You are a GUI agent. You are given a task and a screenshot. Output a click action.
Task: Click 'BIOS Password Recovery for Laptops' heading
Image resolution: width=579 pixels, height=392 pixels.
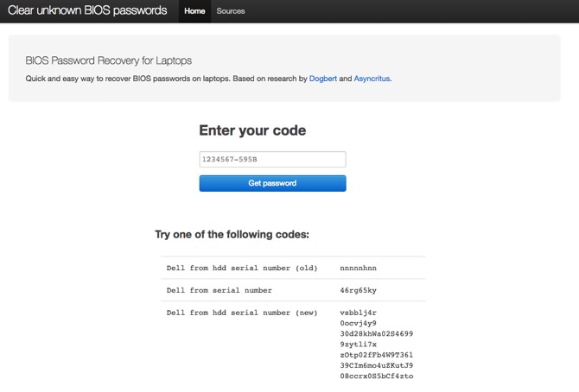coord(109,60)
